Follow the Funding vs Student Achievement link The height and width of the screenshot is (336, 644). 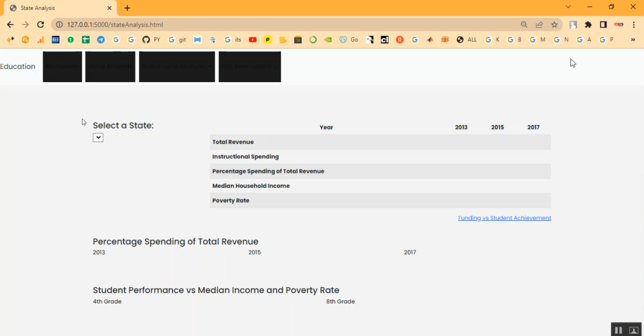tap(504, 218)
